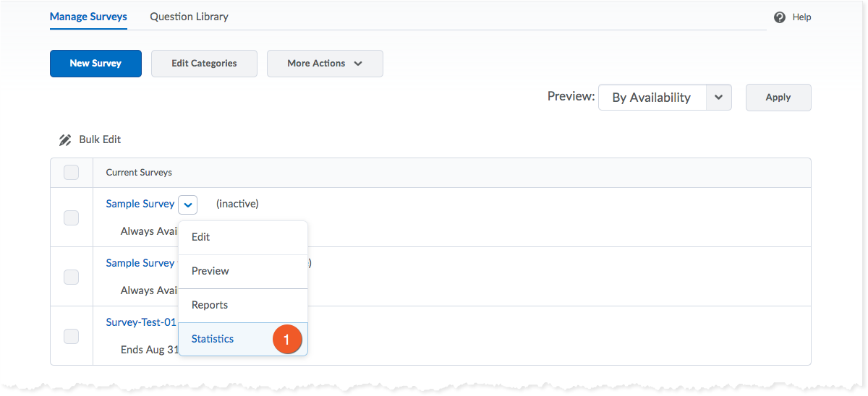The width and height of the screenshot is (868, 396).
Task: Tick the Survey-Test-01 checkbox
Action: [x=71, y=336]
